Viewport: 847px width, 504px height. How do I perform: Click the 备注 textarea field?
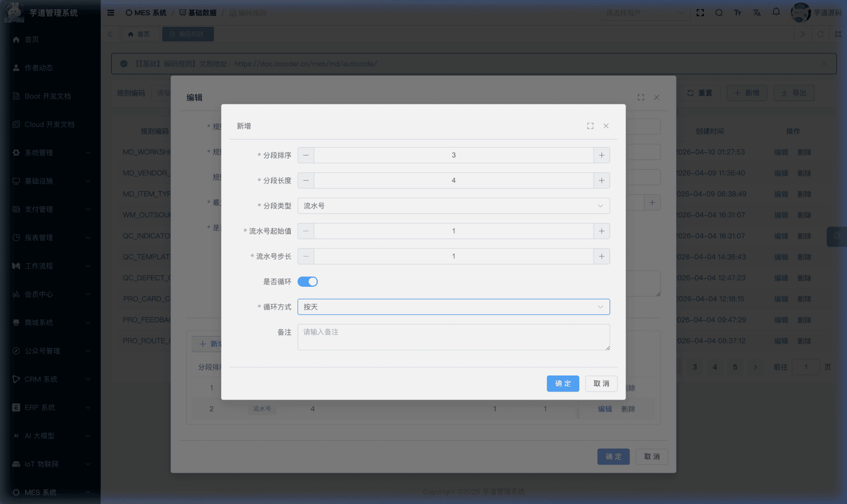(453, 337)
